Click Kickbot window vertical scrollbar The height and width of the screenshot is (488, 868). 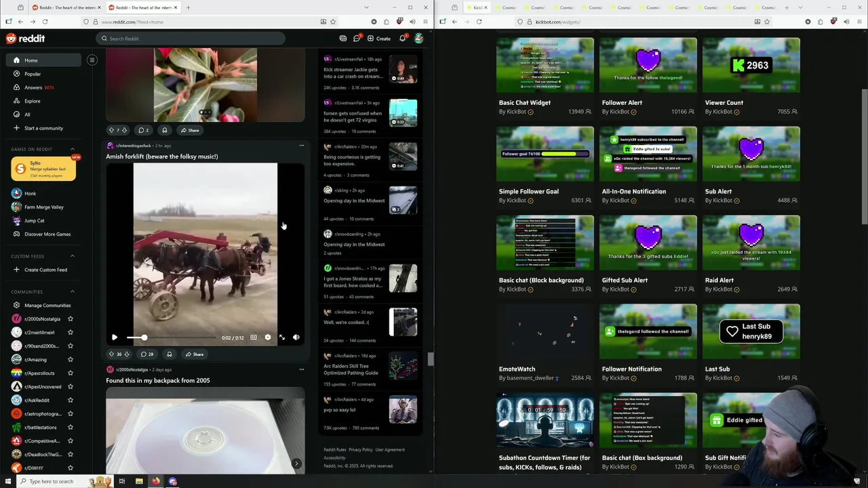click(x=864, y=156)
